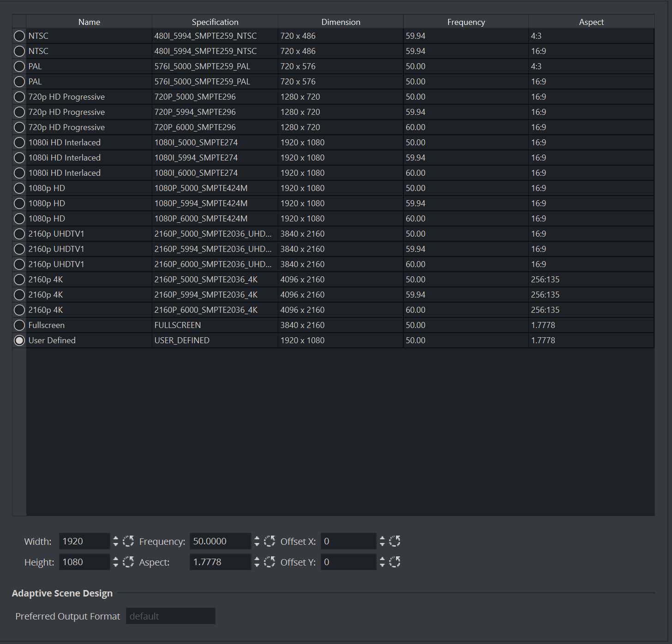Select 1080p HD 59.94 radio button
The width and height of the screenshot is (672, 644).
19,203
